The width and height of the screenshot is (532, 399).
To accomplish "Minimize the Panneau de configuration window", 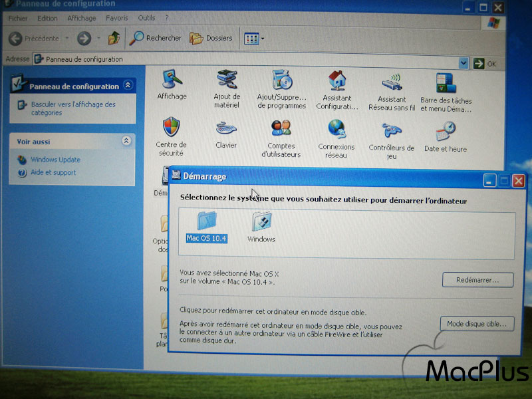I will [468, 7].
